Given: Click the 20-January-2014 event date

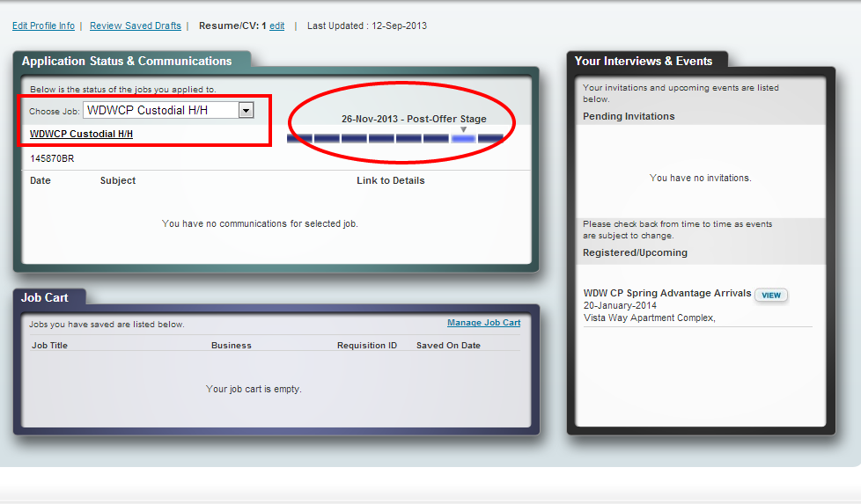Looking at the screenshot, I should pyautogui.click(x=620, y=305).
